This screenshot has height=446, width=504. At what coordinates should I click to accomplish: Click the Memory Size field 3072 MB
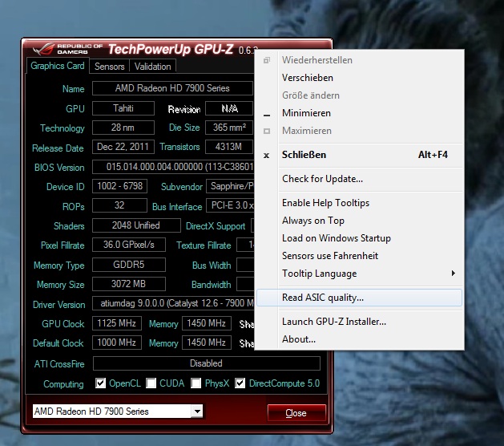pos(129,284)
